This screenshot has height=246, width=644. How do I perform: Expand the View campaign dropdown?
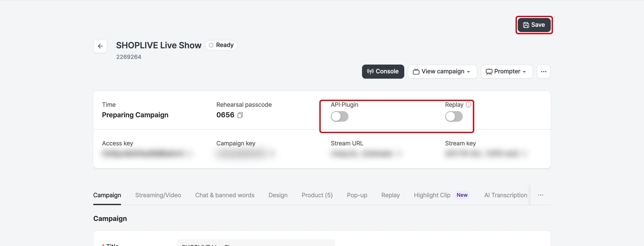click(442, 71)
